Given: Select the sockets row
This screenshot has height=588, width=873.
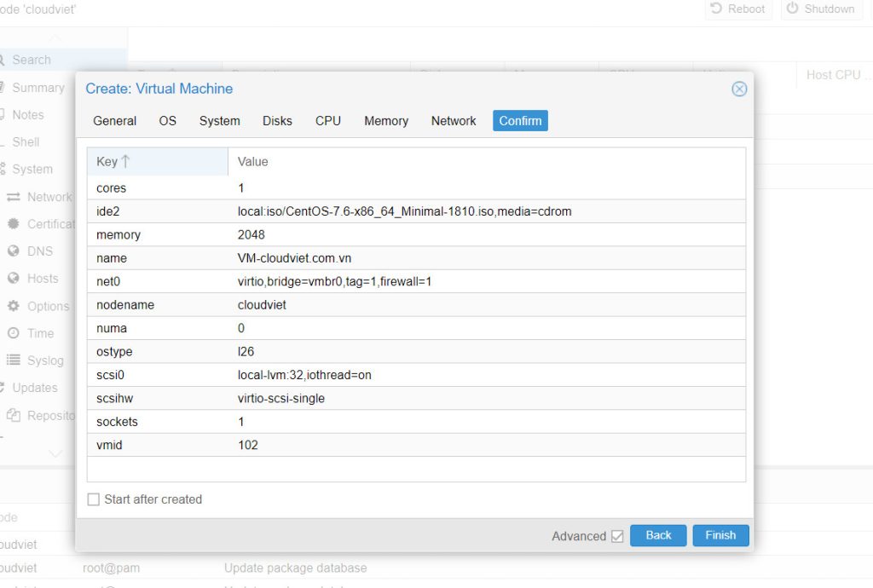Looking at the screenshot, I should click(416, 422).
